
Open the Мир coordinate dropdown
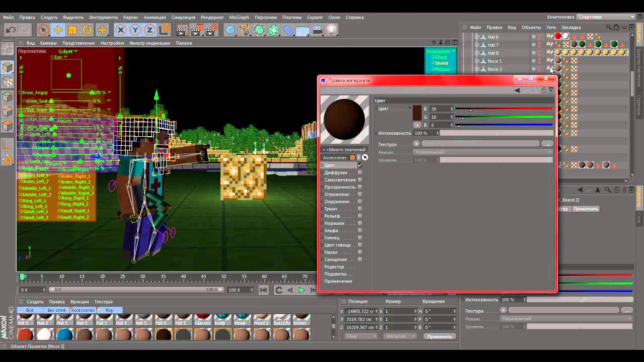tap(361, 336)
